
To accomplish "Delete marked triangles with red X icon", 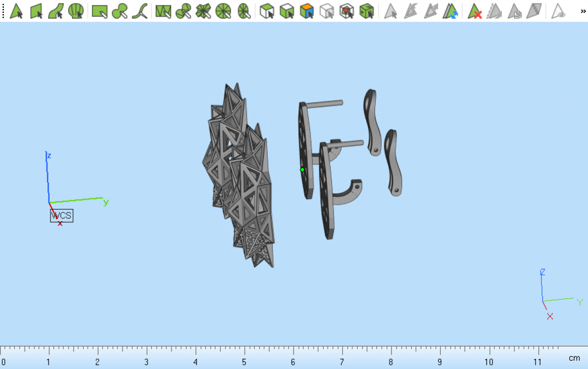I will click(474, 11).
